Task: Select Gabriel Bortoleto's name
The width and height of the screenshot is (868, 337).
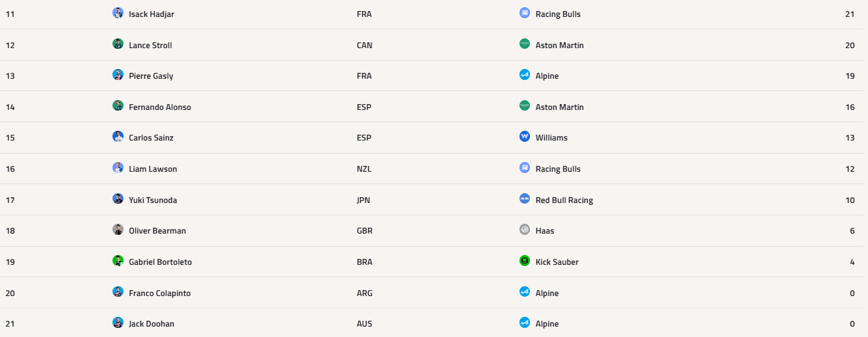Action: tap(160, 262)
